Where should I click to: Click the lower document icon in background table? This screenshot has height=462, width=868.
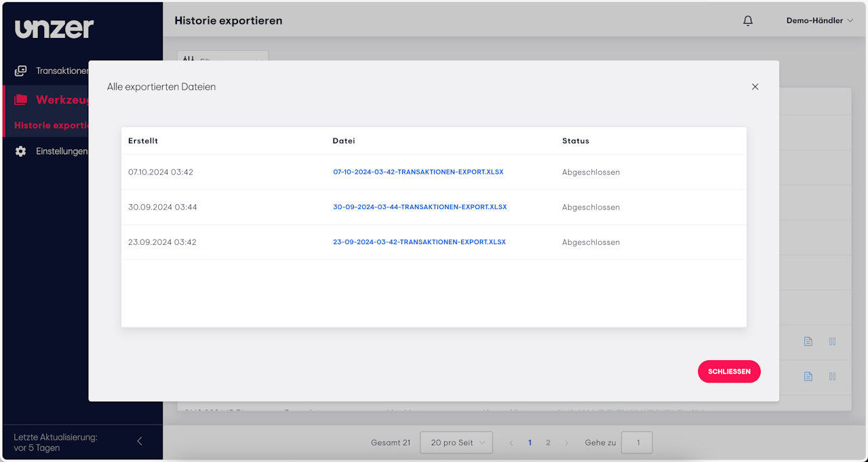click(808, 376)
